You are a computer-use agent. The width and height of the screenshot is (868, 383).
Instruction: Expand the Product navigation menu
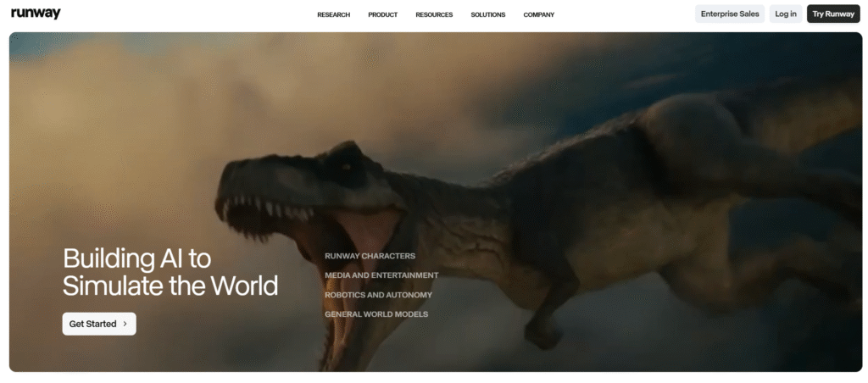[x=382, y=14]
